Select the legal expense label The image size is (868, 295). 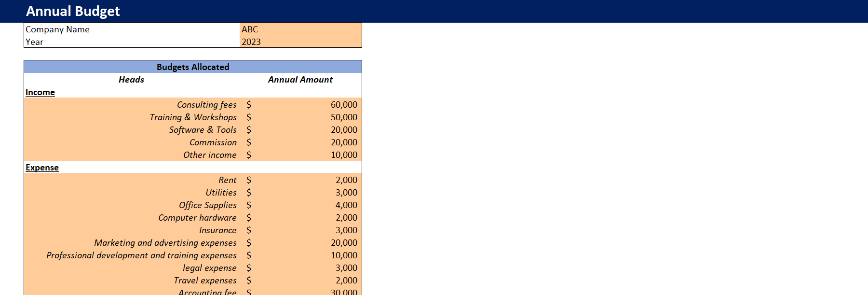[210, 268]
